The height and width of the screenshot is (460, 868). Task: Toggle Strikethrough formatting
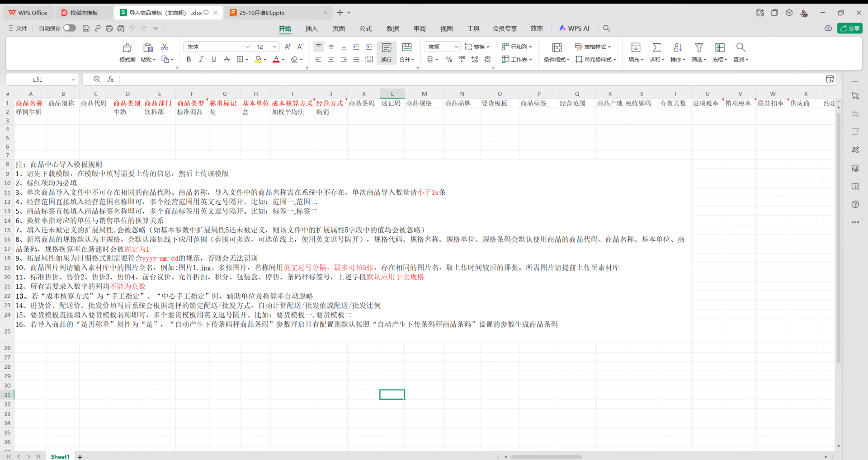click(226, 60)
